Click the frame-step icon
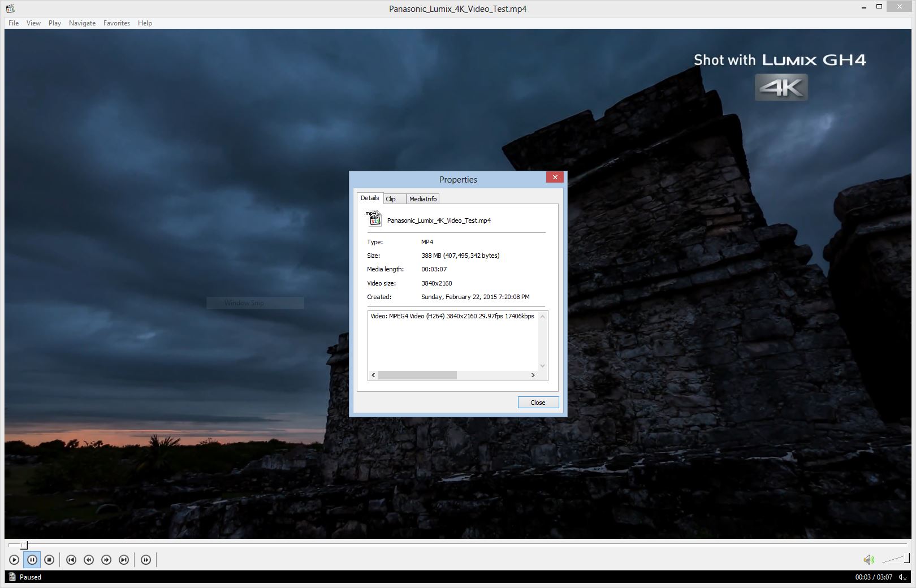The image size is (916, 588). tap(146, 560)
